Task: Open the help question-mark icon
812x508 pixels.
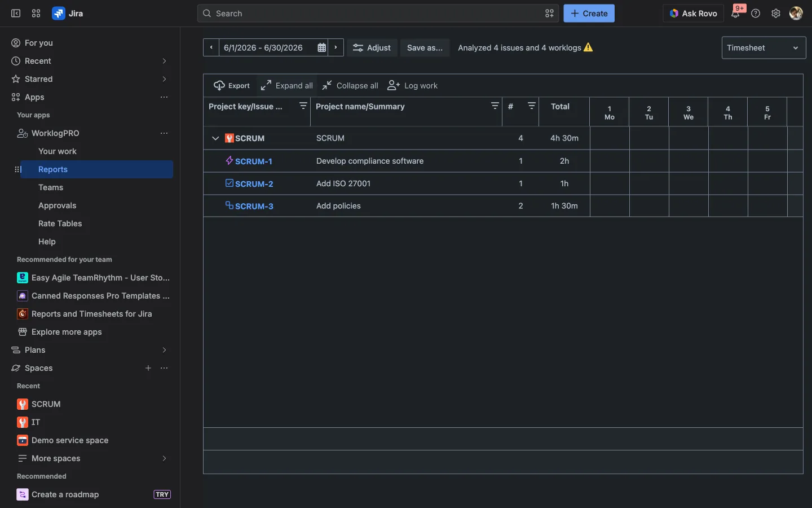Action: point(756,14)
